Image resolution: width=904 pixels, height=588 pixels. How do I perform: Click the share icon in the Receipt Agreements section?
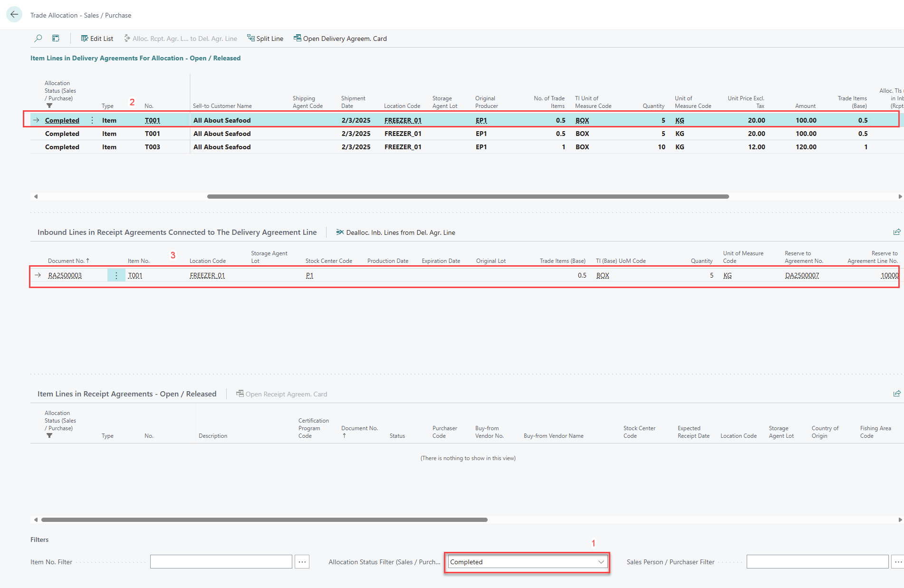pos(896,394)
